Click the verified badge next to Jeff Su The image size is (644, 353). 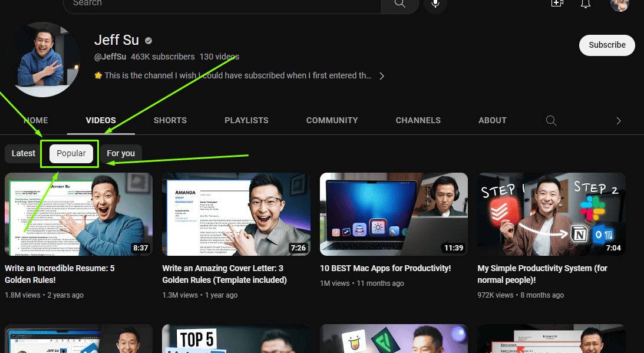coord(148,41)
